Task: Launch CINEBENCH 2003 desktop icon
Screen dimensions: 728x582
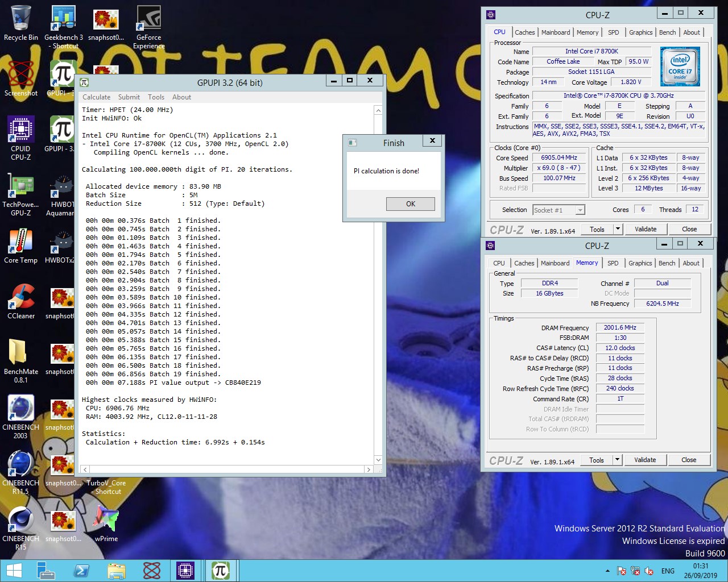Action: click(x=21, y=417)
